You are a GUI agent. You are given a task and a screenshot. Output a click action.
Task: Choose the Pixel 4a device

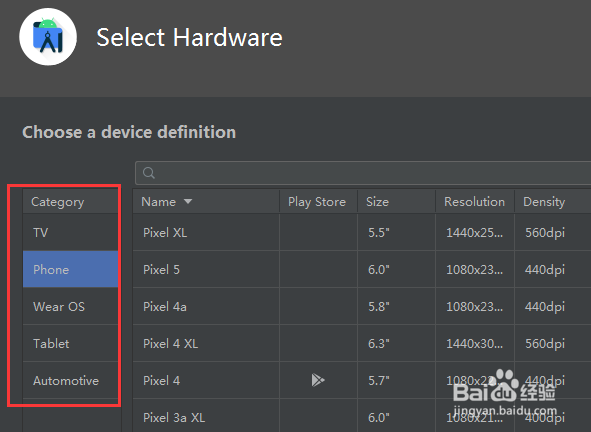point(362,306)
